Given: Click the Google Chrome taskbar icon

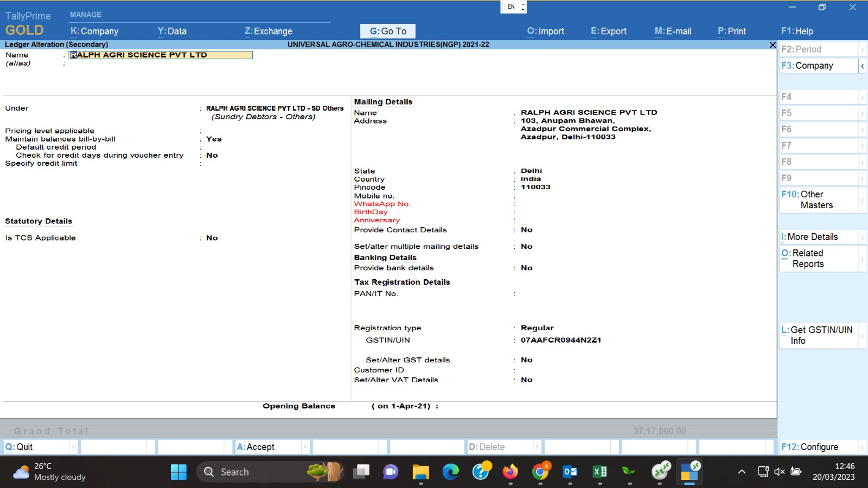Looking at the screenshot, I should pyautogui.click(x=540, y=472).
